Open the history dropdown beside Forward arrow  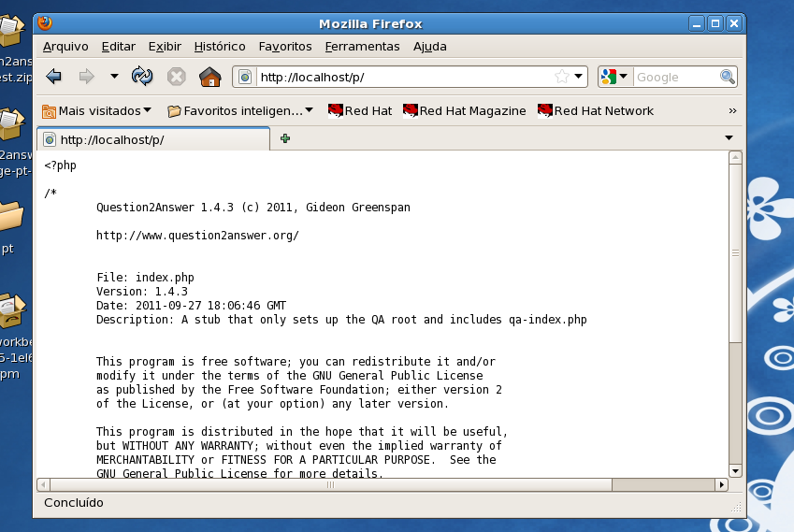(114, 77)
